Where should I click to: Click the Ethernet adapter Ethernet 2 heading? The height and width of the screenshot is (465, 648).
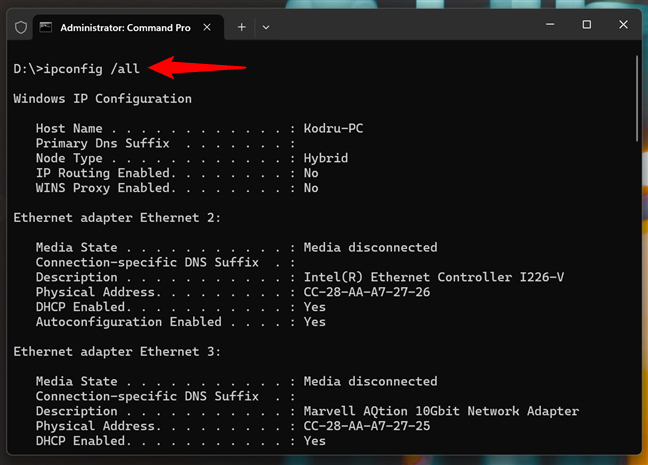[x=117, y=217]
